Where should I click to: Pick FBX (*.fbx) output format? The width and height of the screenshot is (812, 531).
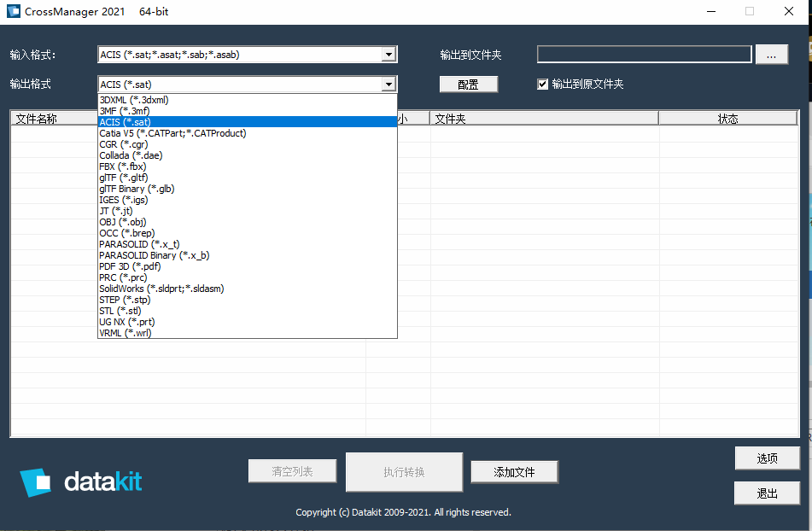pyautogui.click(x=248, y=166)
